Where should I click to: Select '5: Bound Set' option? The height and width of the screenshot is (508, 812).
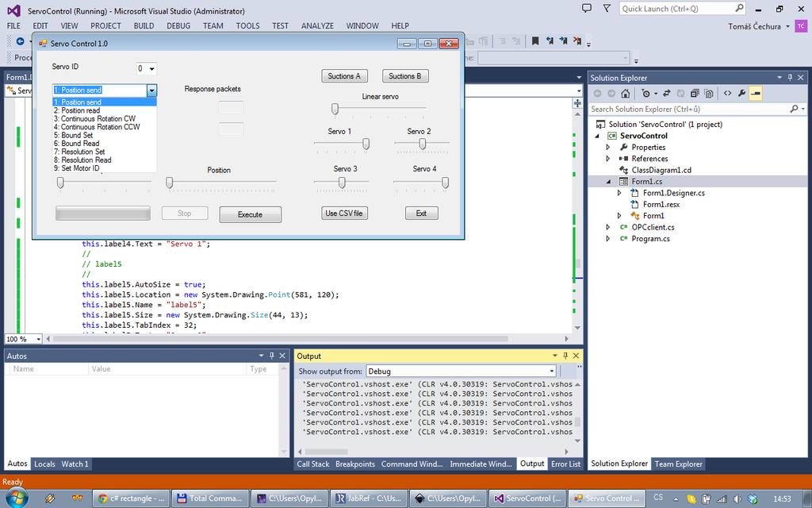click(x=104, y=135)
